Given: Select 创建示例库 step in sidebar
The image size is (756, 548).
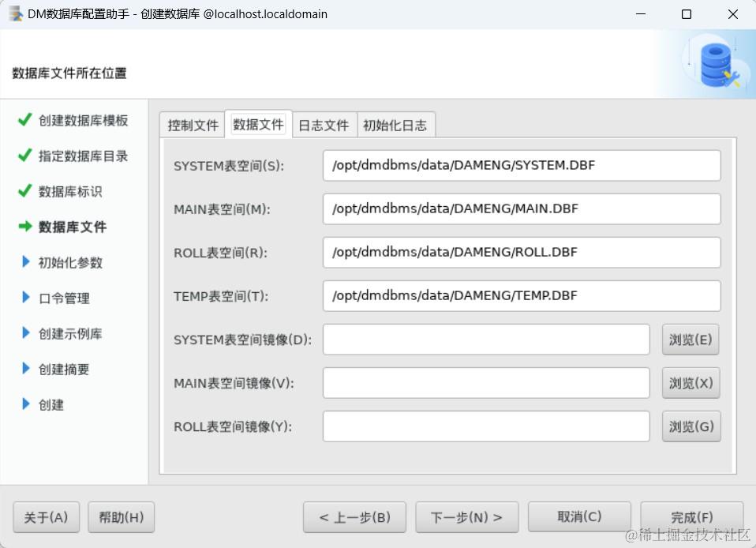Looking at the screenshot, I should 70,334.
